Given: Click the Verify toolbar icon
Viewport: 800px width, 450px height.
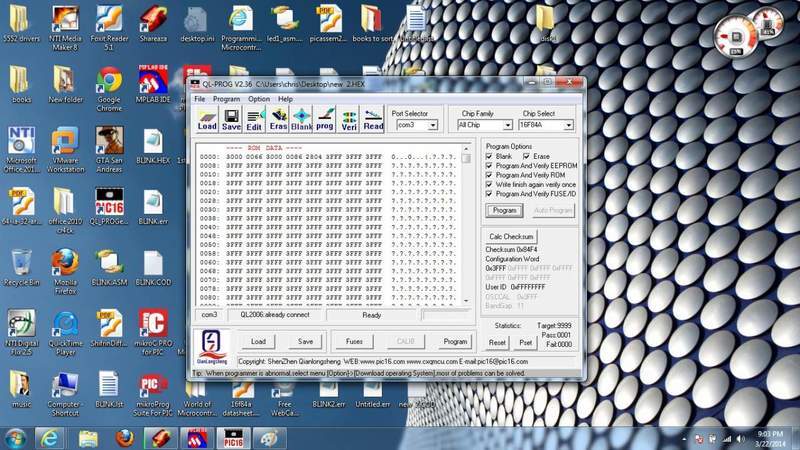Looking at the screenshot, I should pyautogui.click(x=349, y=120).
